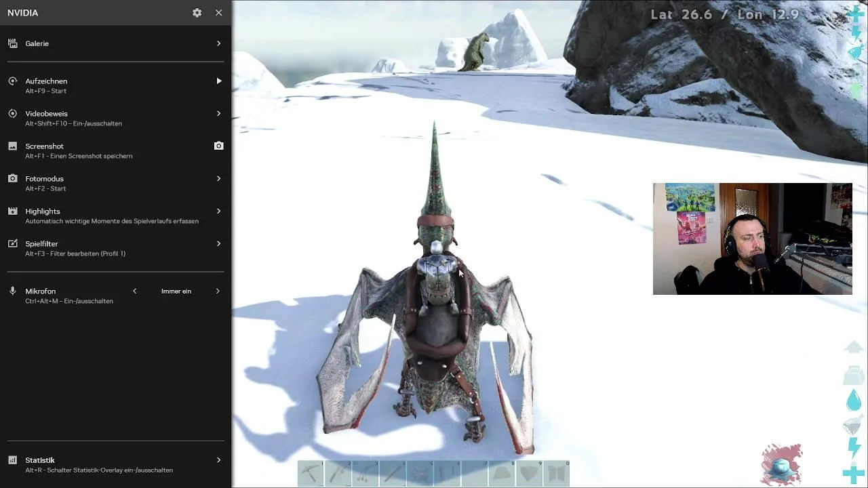
Task: Open the Fotomodus menu entry
Action: pyautogui.click(x=115, y=183)
